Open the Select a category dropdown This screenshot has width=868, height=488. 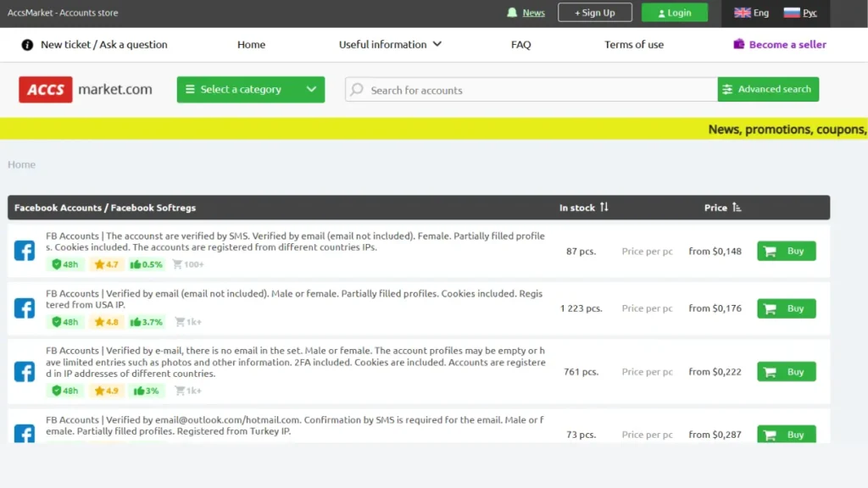(x=250, y=90)
